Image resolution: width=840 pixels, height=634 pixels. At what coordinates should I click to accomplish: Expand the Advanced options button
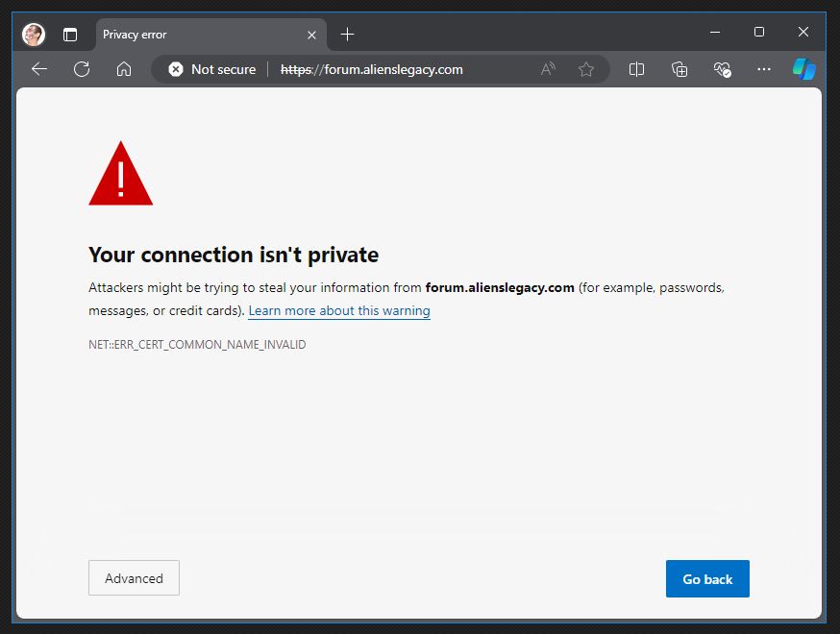pos(134,578)
